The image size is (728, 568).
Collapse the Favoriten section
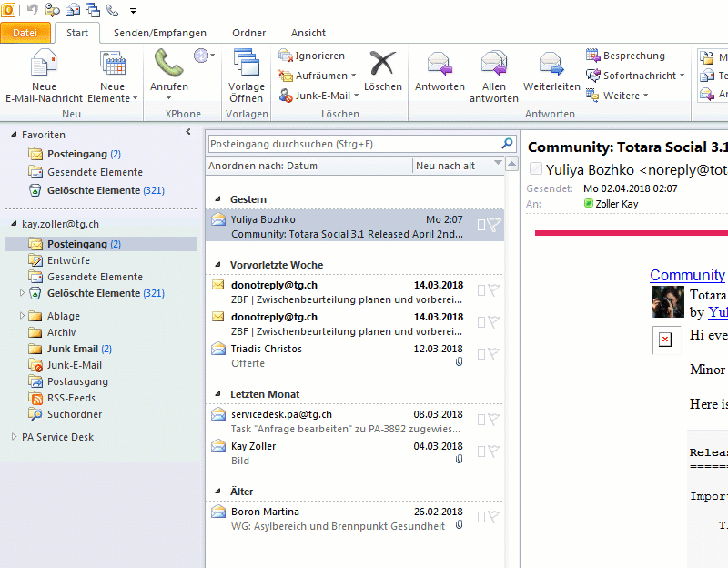click(x=14, y=135)
